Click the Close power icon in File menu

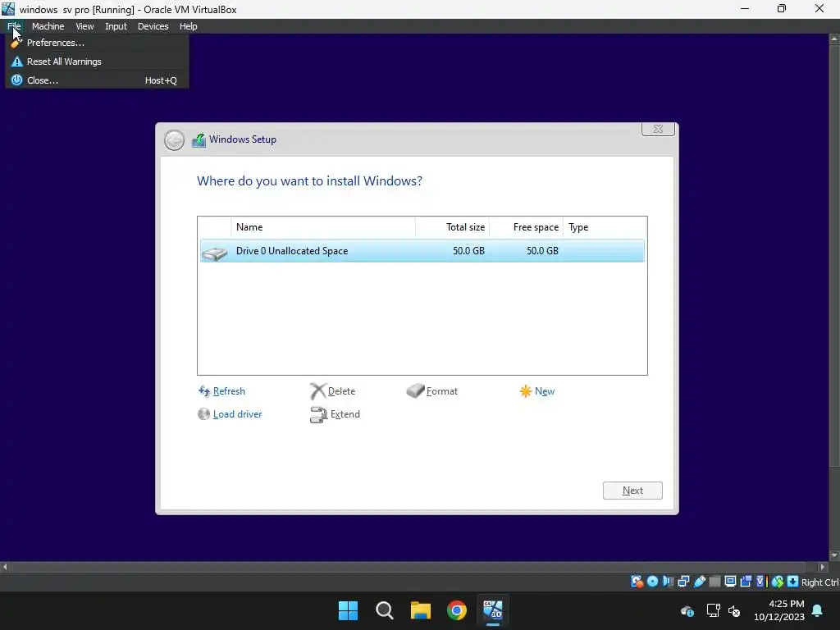pyautogui.click(x=17, y=80)
